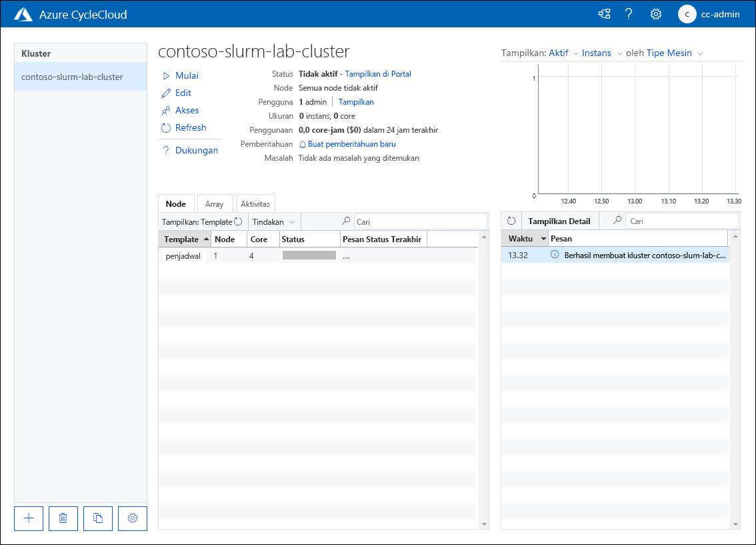Screen dimensions: 756x545
Task: Open the cluster topology icon in top bar
Action: tap(604, 13)
